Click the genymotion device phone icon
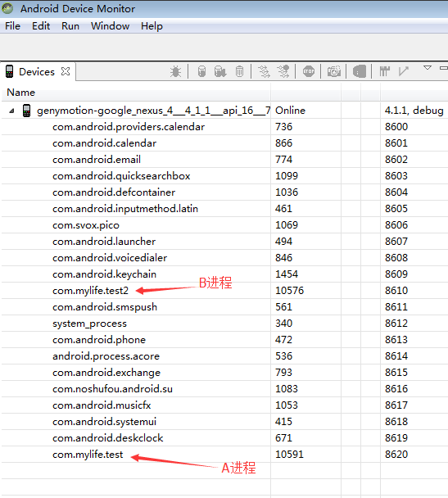Viewport: 448px width, 498px height. pyautogui.click(x=27, y=111)
